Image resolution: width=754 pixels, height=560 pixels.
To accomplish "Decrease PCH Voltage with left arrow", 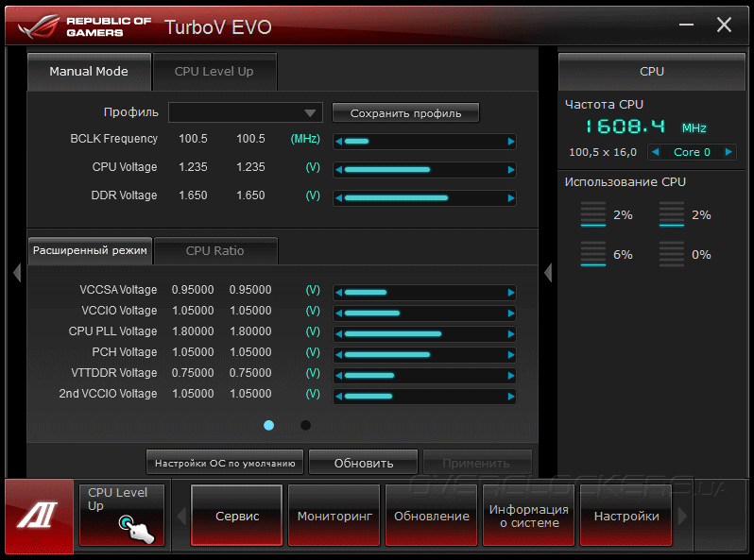I will click(x=339, y=355).
